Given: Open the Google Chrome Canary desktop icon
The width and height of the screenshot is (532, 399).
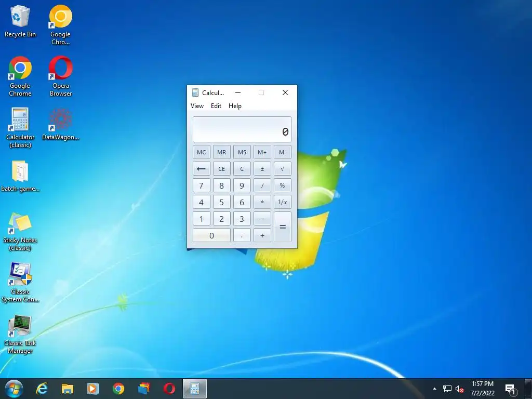Looking at the screenshot, I should (x=60, y=25).
